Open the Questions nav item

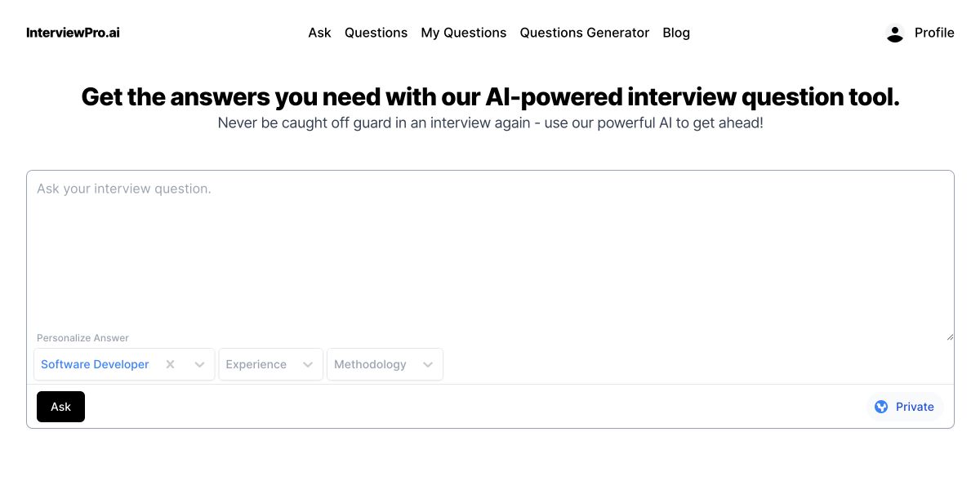(376, 33)
